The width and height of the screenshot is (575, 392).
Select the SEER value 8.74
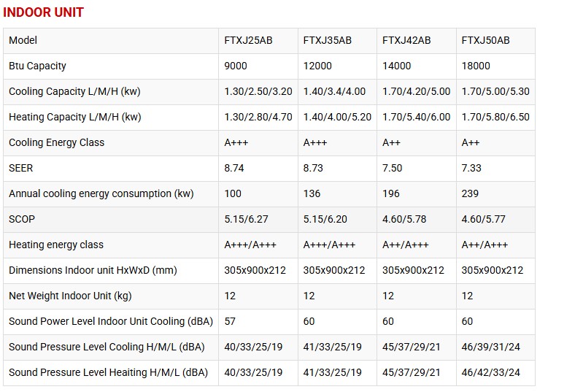[236, 168]
